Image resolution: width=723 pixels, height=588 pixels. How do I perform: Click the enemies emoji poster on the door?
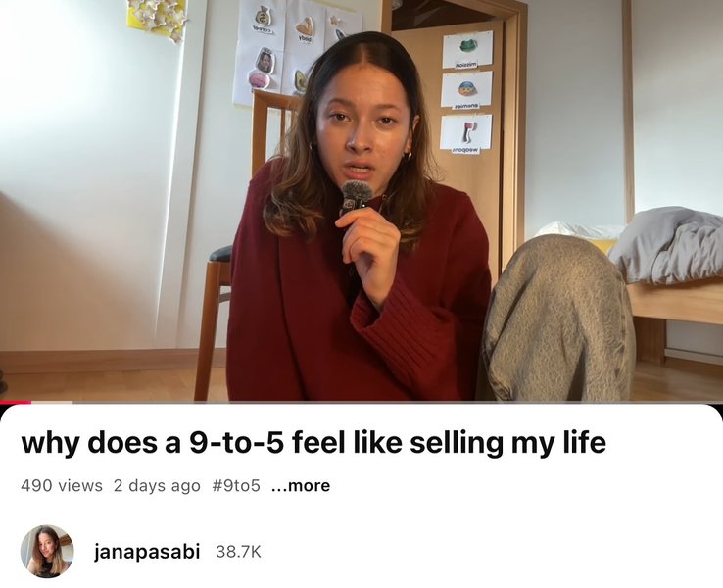point(466,90)
